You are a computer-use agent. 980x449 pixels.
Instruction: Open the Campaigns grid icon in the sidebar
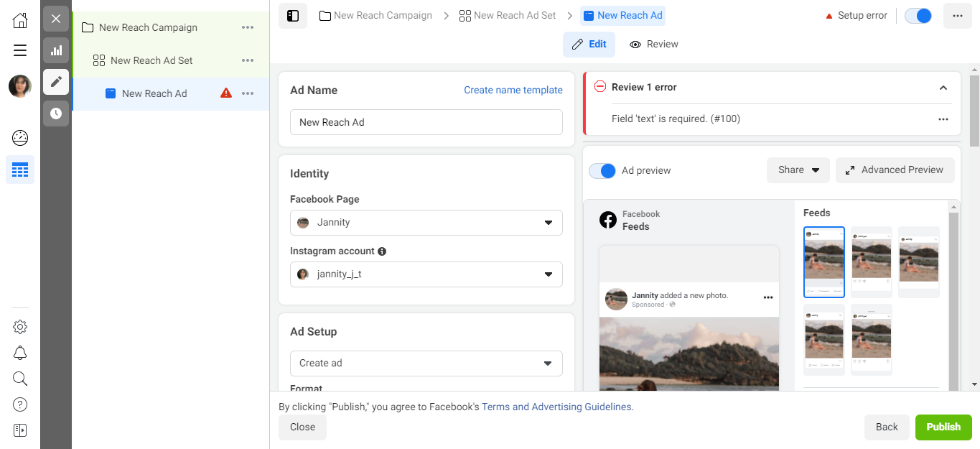click(x=19, y=170)
